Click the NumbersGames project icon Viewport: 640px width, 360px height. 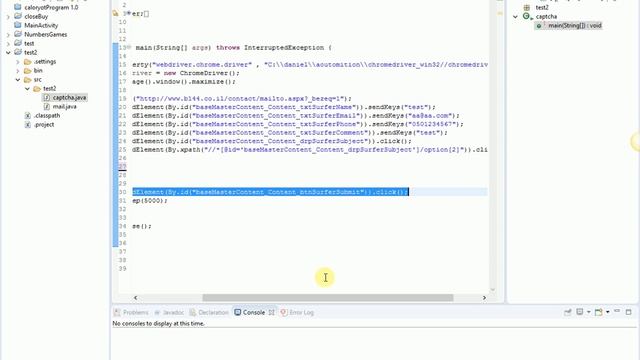(18, 34)
